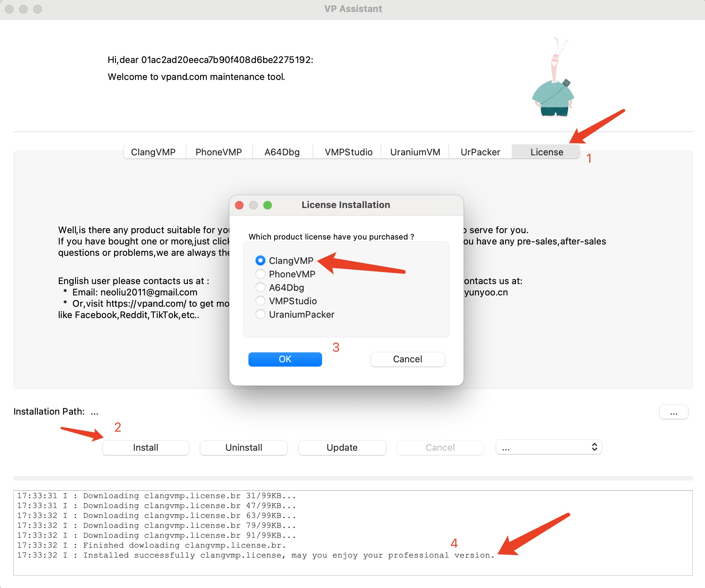
Task: Click the disabled Cancel button in the main window
Action: pos(440,448)
